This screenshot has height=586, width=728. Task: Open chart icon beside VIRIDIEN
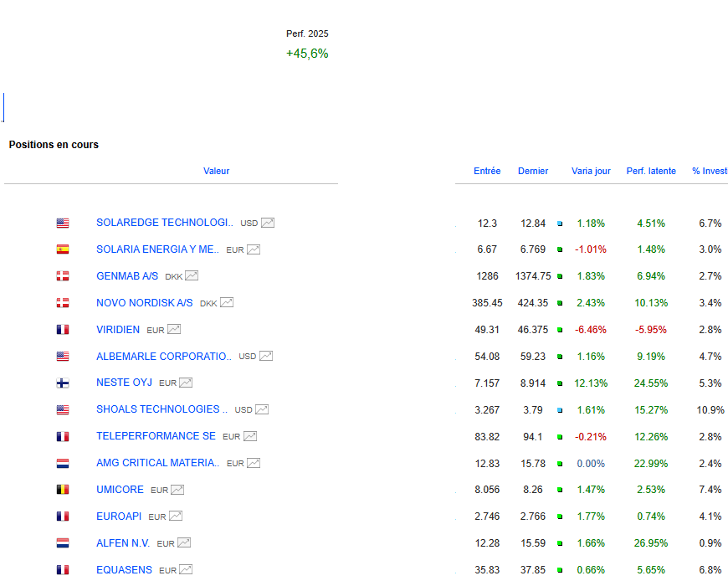(174, 329)
